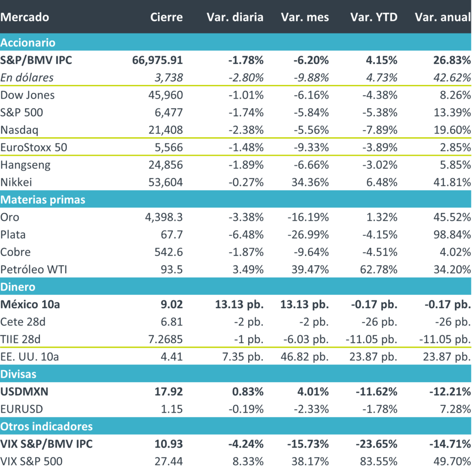Click the EuroStoxx 50 row label
Viewport: 472px width, 476px height.
click(x=34, y=147)
